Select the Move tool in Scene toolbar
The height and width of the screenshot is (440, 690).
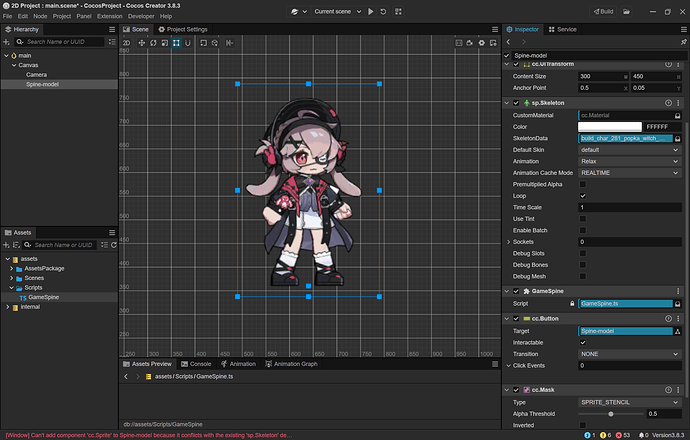pyautogui.click(x=140, y=43)
